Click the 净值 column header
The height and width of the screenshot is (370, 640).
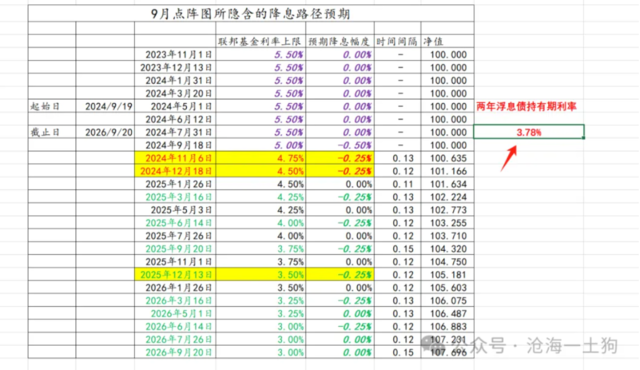447,41
